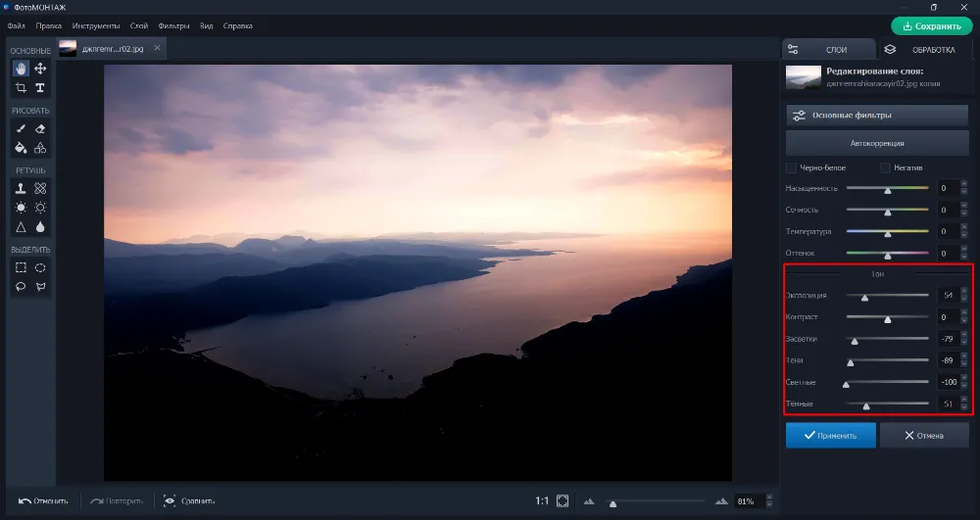Select the Brush drawing tool
This screenshot has width=980, height=520.
(x=21, y=128)
